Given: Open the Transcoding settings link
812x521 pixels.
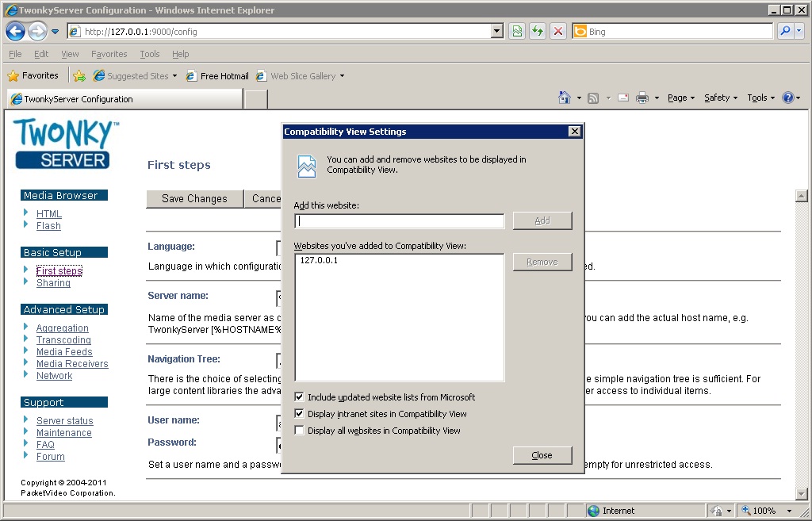Looking at the screenshot, I should [x=63, y=339].
